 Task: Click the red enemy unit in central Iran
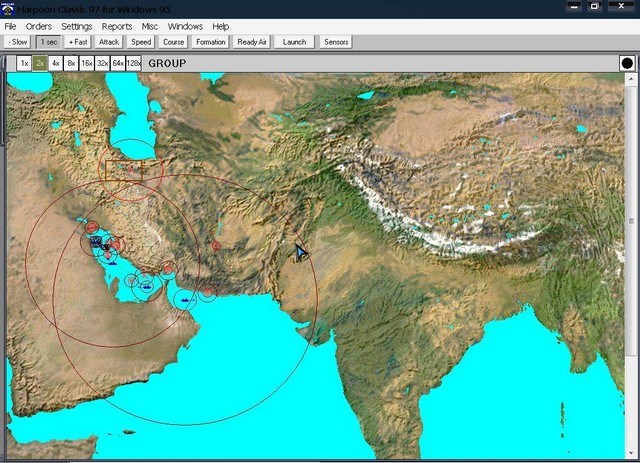coord(215,245)
